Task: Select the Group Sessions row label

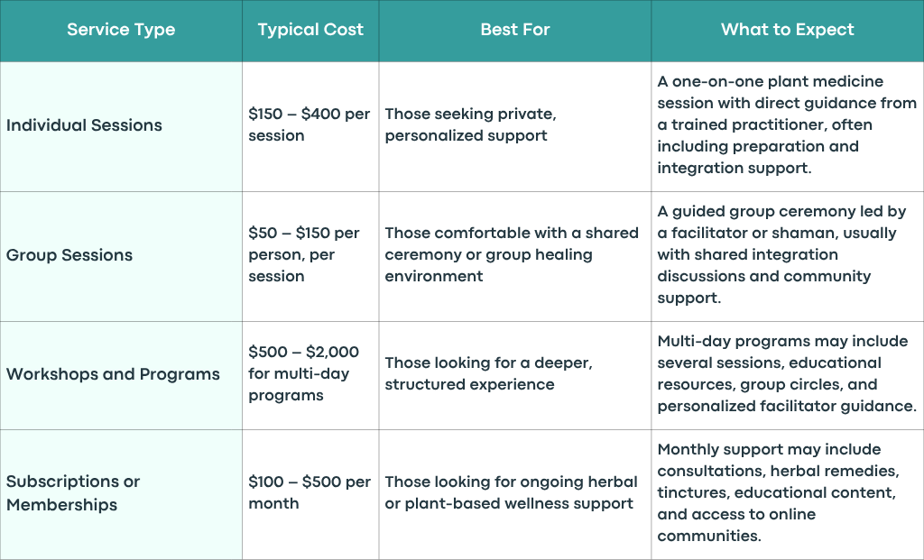Action: click(69, 255)
